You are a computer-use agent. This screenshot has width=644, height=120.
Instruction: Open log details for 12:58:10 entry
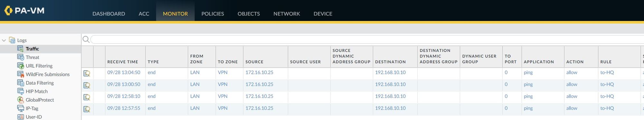87,97
